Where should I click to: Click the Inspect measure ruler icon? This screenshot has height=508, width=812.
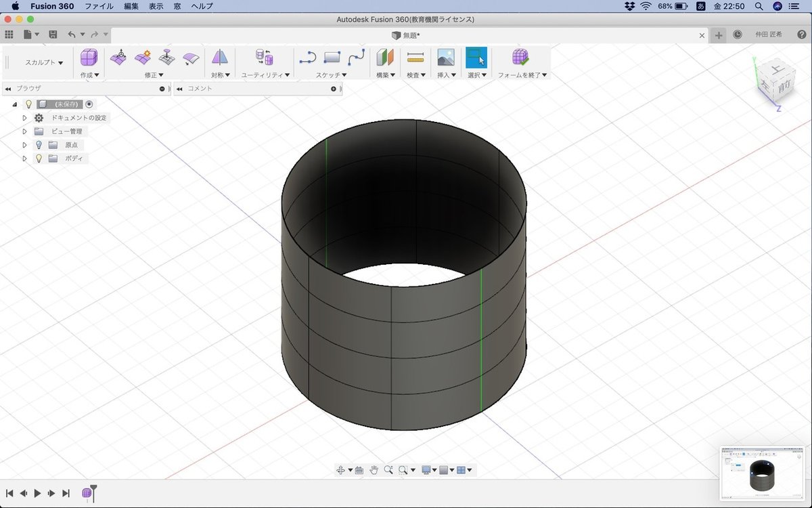415,58
